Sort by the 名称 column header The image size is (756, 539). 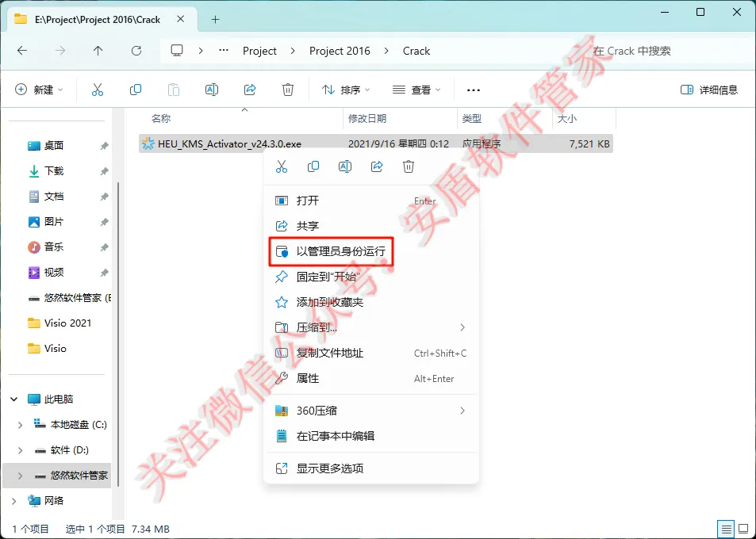[241, 118]
